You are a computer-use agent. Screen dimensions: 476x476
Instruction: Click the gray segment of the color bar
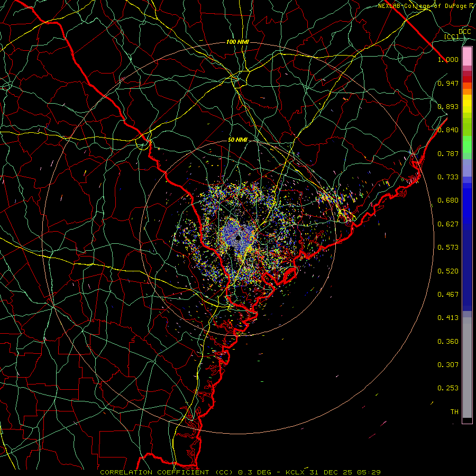(467, 368)
